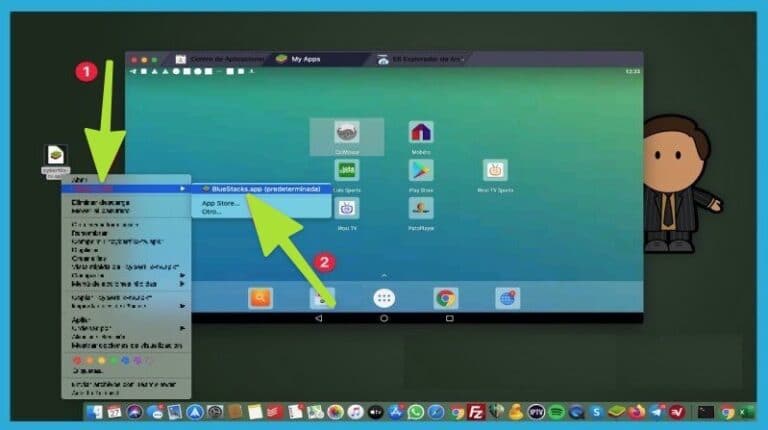Screen dimensions: 768x430
Task: Open Telegram from the Dock
Action: [657, 412]
